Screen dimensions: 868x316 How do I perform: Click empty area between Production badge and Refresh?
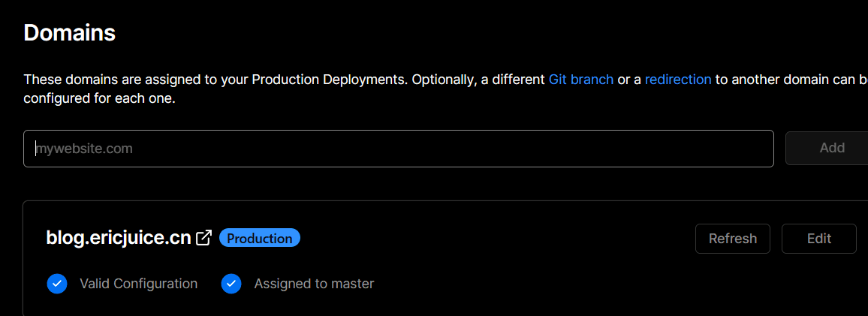point(496,239)
